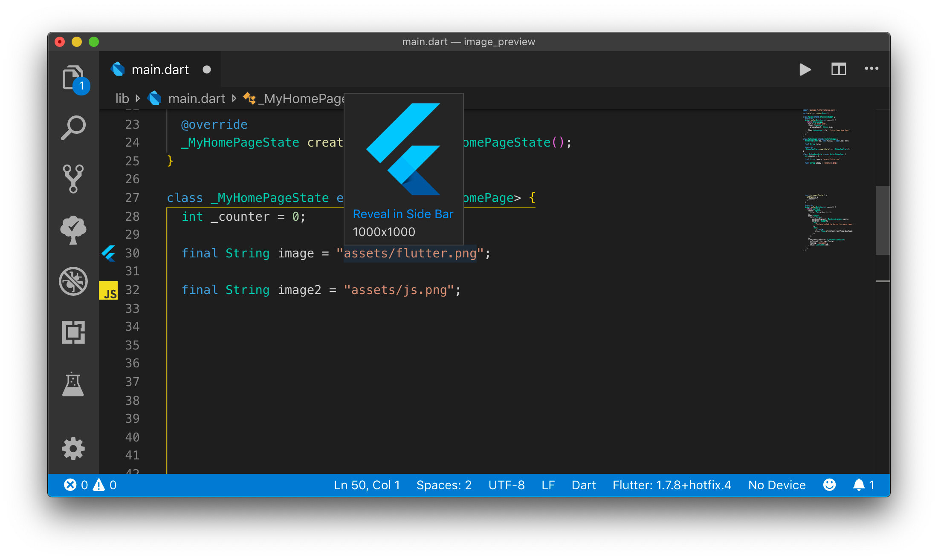Open the Search view
Screen dimensions: 938x560
click(x=73, y=127)
